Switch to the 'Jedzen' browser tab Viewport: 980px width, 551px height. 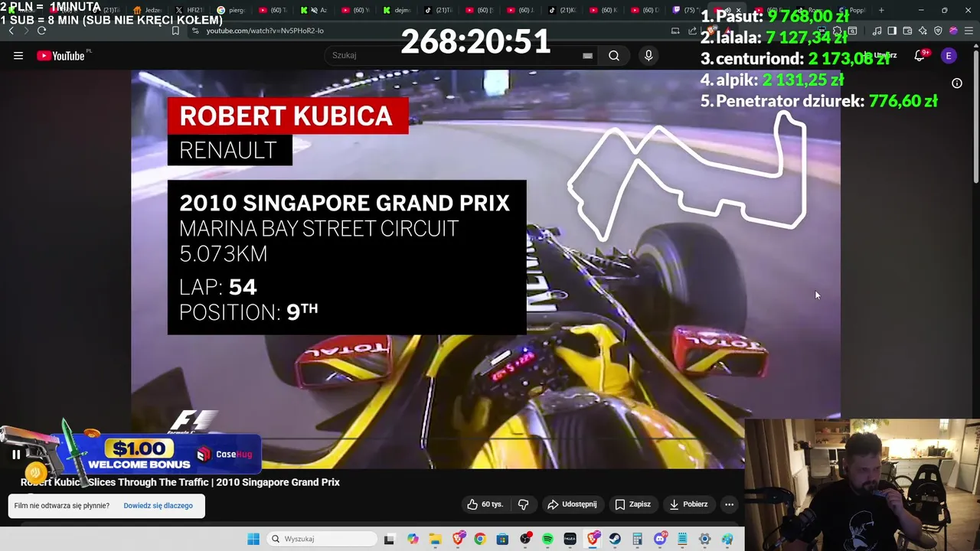click(147, 10)
